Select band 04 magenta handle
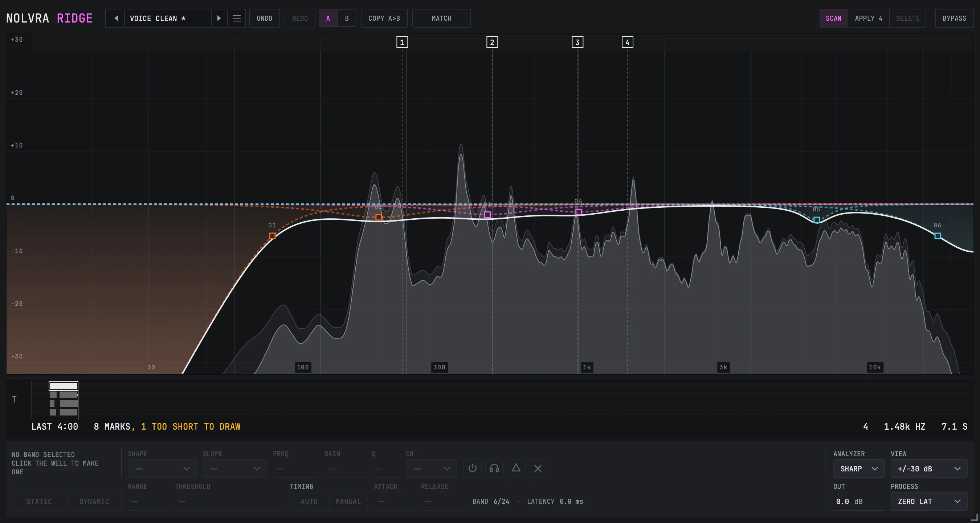The height and width of the screenshot is (523, 980). pyautogui.click(x=578, y=212)
